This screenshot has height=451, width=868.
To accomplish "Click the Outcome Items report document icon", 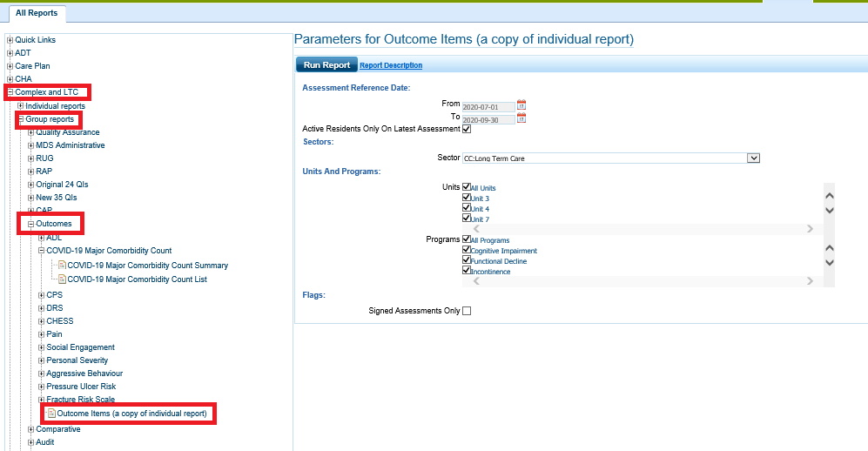I will click(x=50, y=414).
